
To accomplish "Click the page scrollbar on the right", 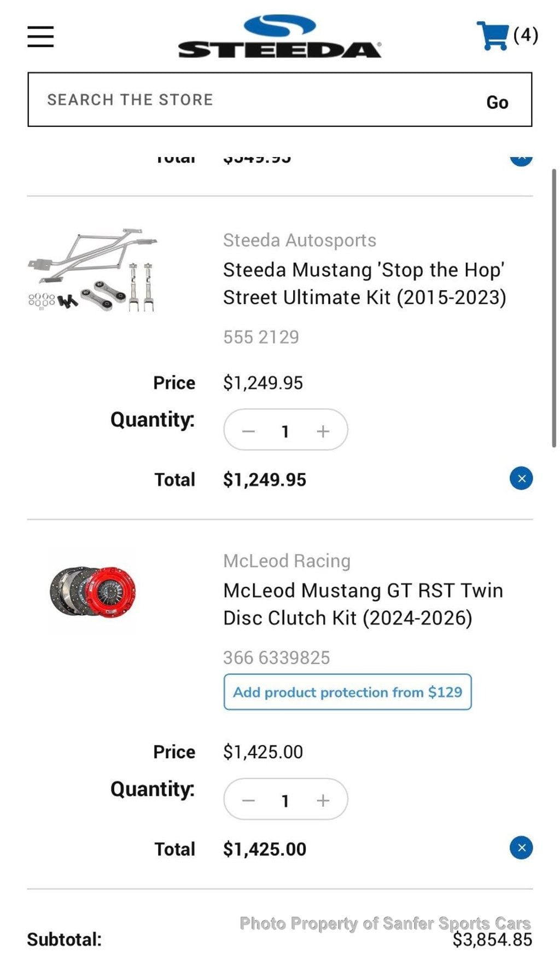I will [x=553, y=307].
